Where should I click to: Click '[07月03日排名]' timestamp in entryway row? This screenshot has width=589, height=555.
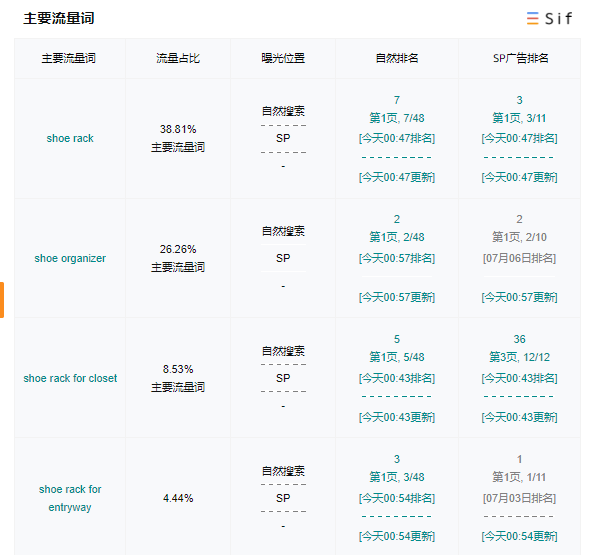click(519, 498)
